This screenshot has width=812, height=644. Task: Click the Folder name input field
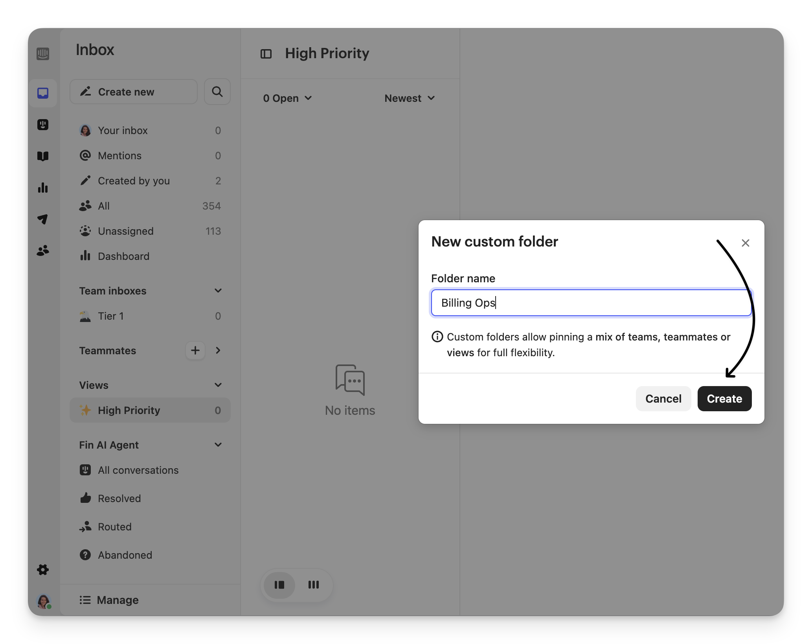coord(591,303)
